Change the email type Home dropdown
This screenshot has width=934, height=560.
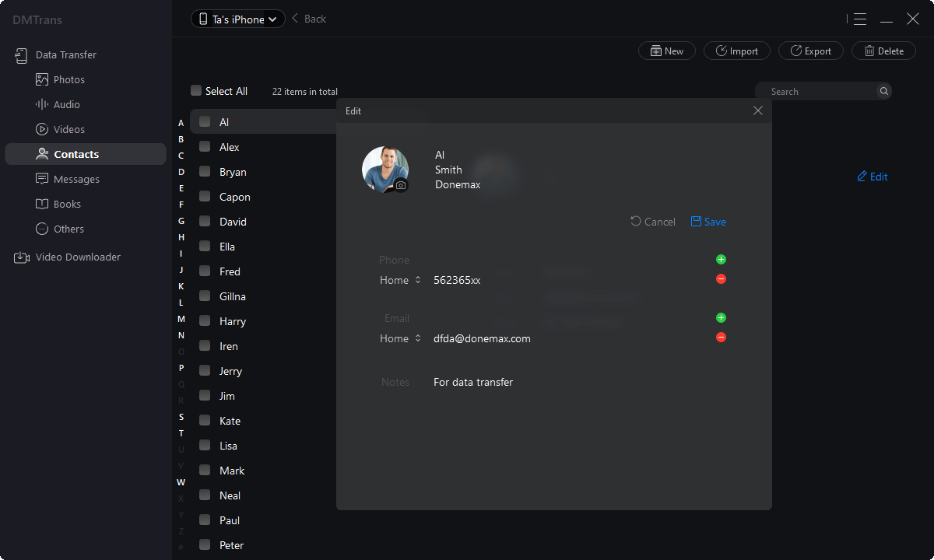(400, 338)
